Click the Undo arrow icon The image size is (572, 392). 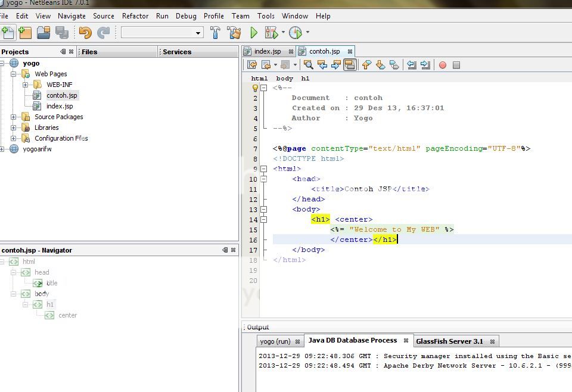pos(85,33)
